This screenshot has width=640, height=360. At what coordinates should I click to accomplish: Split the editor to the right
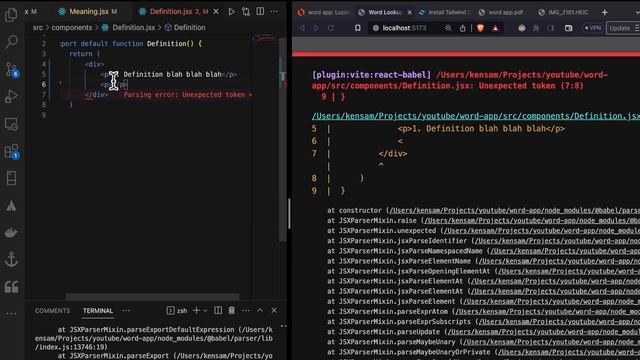[260, 11]
